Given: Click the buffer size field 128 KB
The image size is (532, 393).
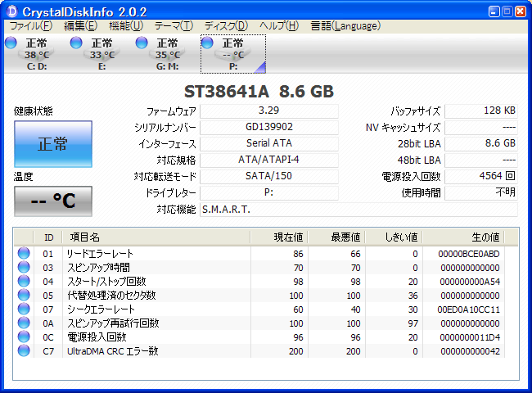Looking at the screenshot, I should click(481, 111).
